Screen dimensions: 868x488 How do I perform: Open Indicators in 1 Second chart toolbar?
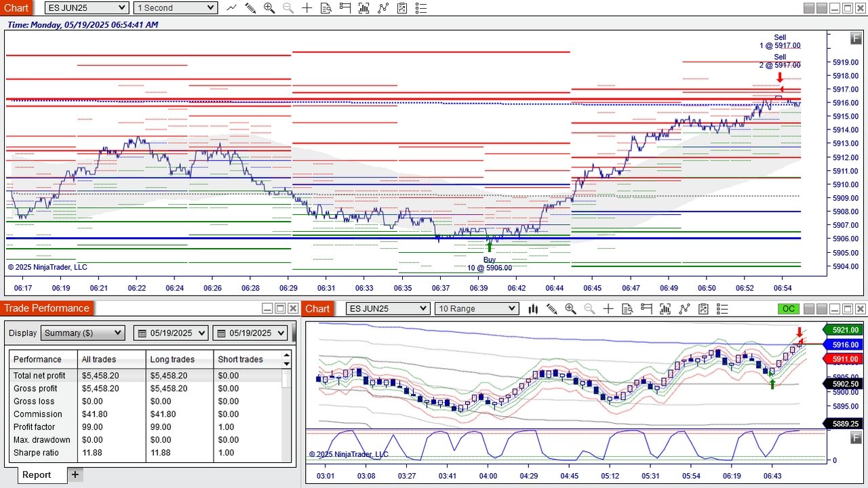[364, 8]
